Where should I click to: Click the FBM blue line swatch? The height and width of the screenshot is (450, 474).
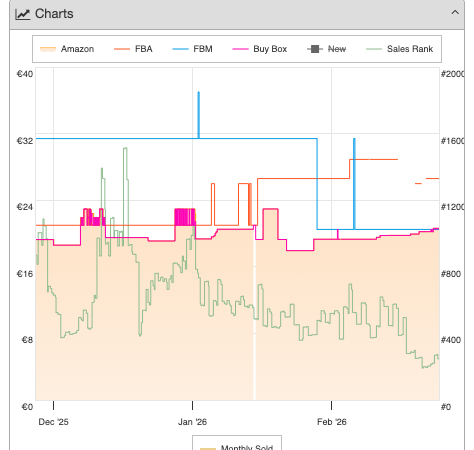click(x=180, y=49)
